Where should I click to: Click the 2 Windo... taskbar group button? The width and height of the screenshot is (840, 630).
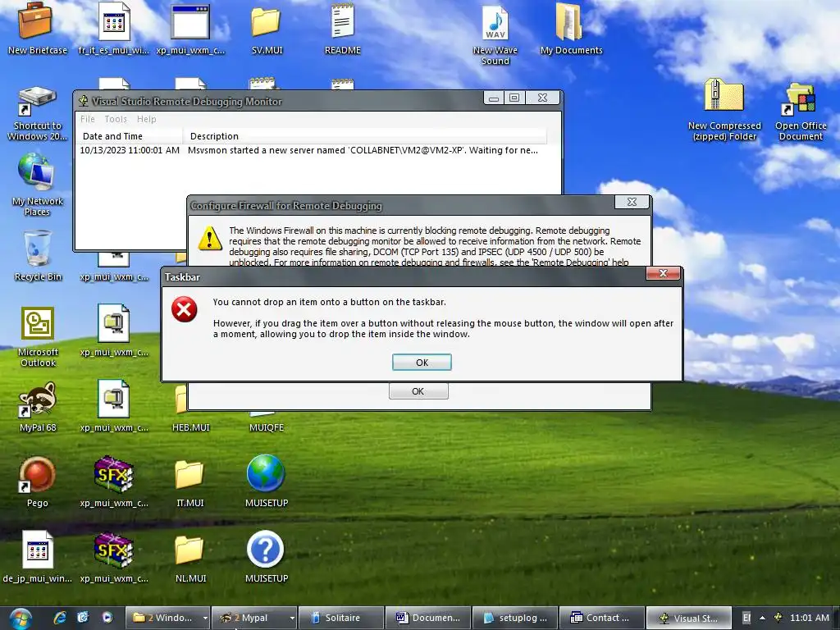click(163, 618)
